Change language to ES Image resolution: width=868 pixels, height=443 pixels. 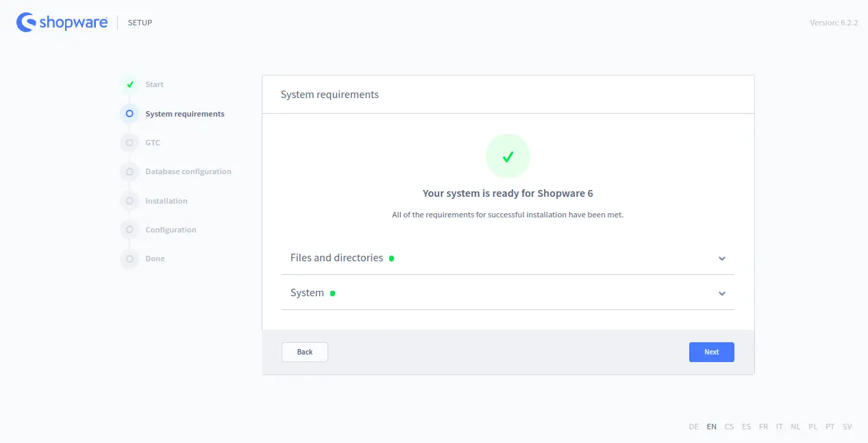coord(746,427)
